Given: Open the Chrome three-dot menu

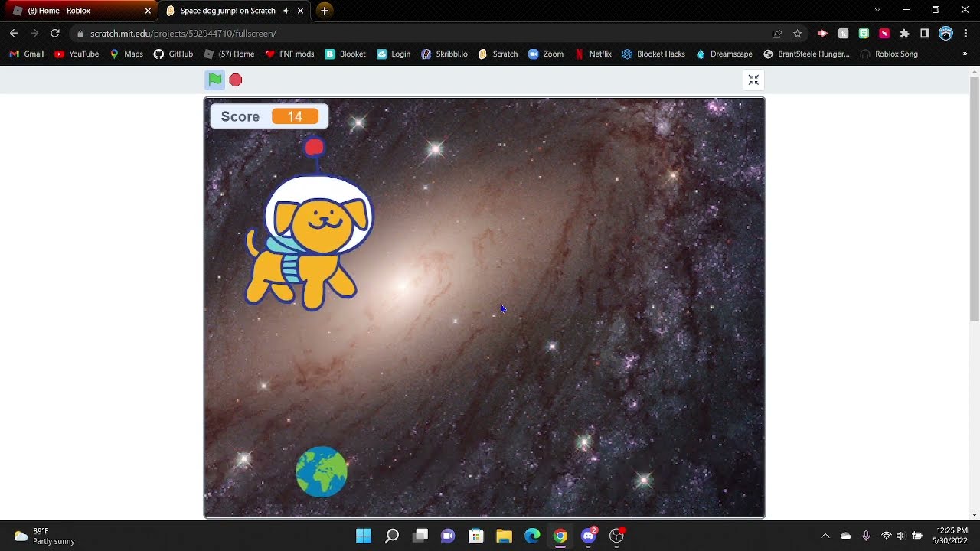Looking at the screenshot, I should point(966,34).
